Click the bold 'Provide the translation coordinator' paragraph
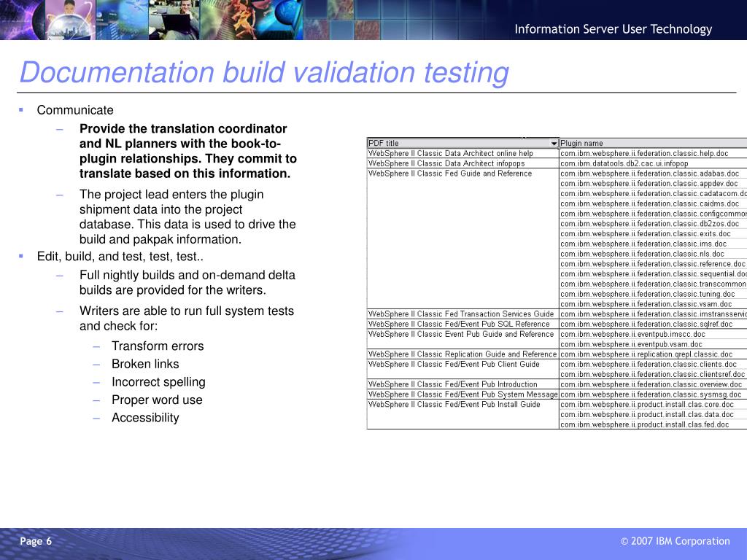Screen dimensions: 747x560 [x=188, y=151]
